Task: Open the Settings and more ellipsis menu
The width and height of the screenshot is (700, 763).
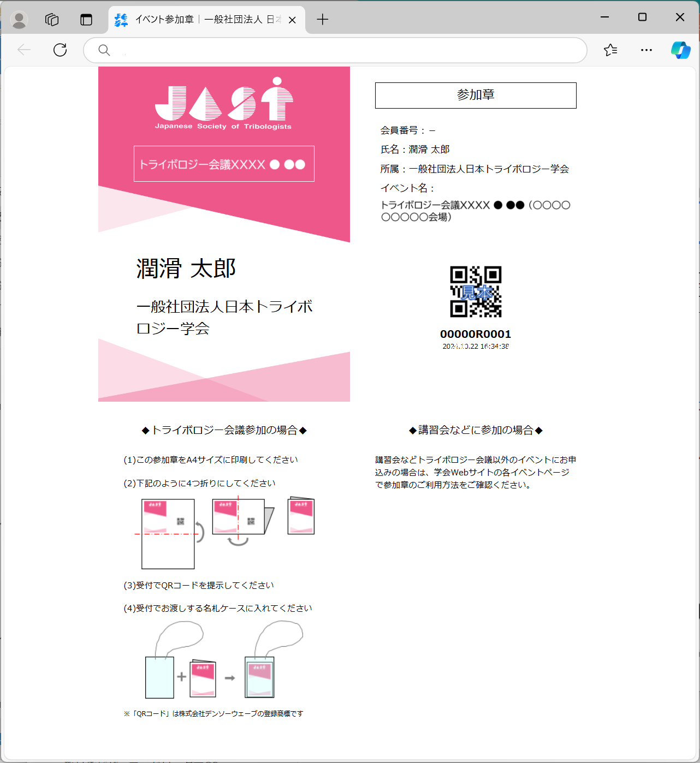Action: [x=646, y=50]
